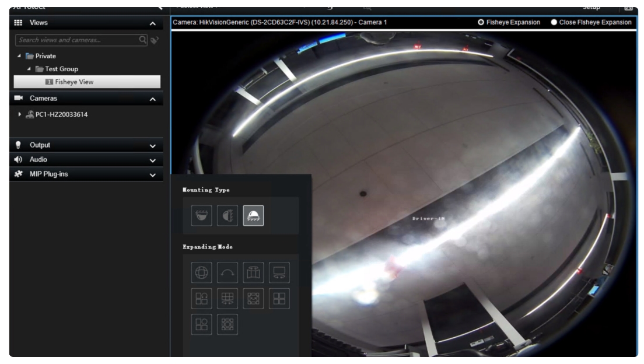Choose the curved-arrow 180 panorama mode
This screenshot has height=364, width=644.
pyautogui.click(x=227, y=272)
